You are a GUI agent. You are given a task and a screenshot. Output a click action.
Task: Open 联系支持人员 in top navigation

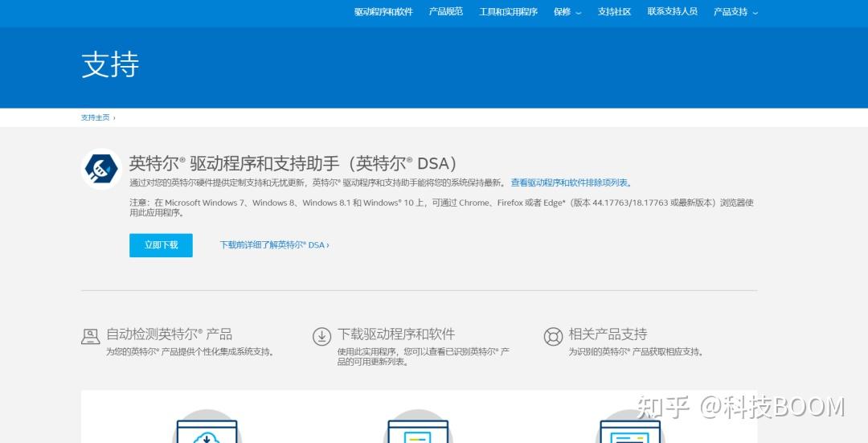point(673,11)
